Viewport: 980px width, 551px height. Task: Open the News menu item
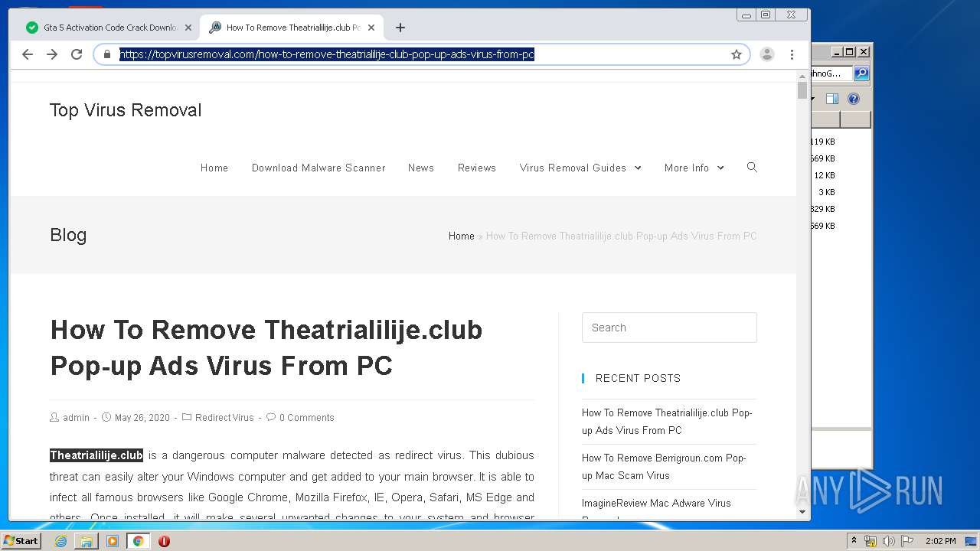click(x=421, y=168)
